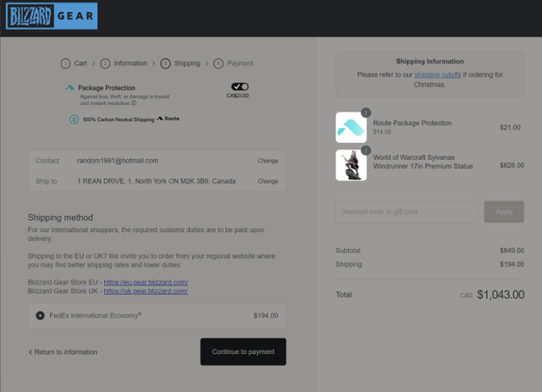The width and height of the screenshot is (542, 392).
Task: Click the $21.00 Route protection price
Action: point(510,128)
